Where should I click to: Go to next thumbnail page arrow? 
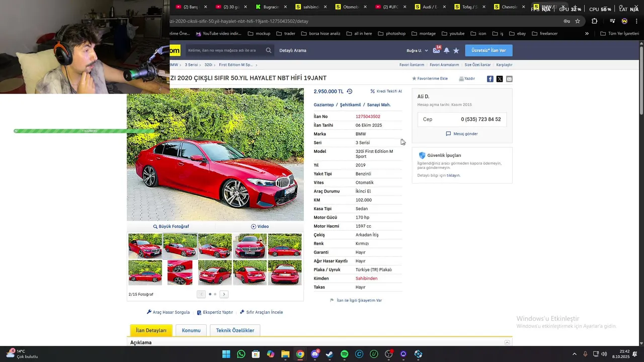(224, 294)
